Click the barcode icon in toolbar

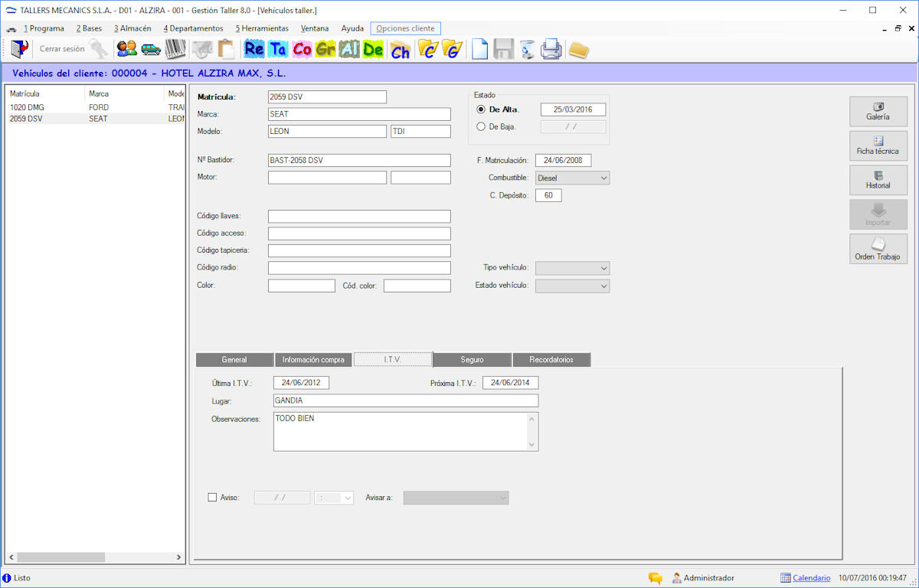(x=175, y=49)
